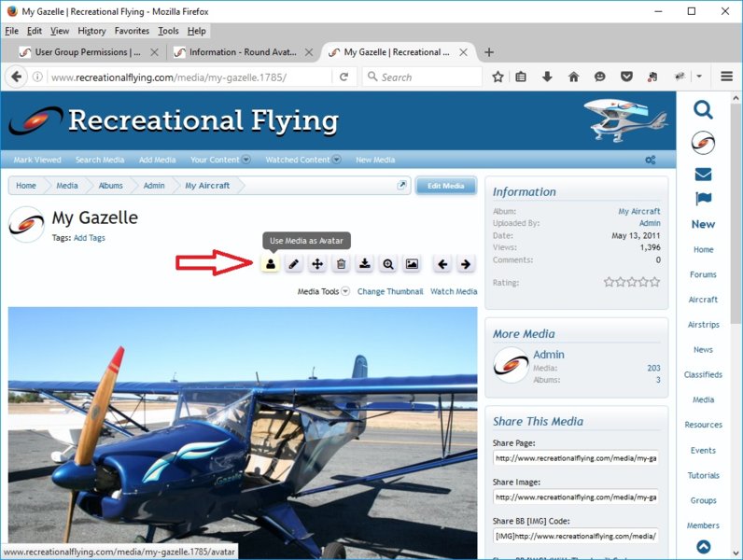Click the sidebar search magnifier icon

[703, 110]
